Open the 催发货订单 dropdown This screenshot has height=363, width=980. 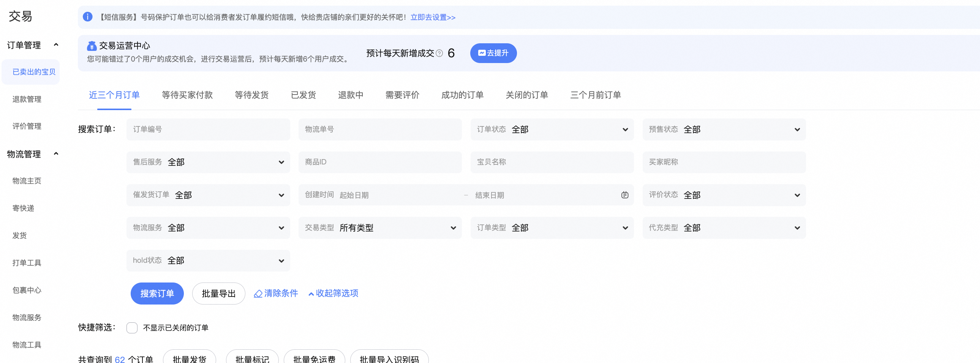coord(208,195)
